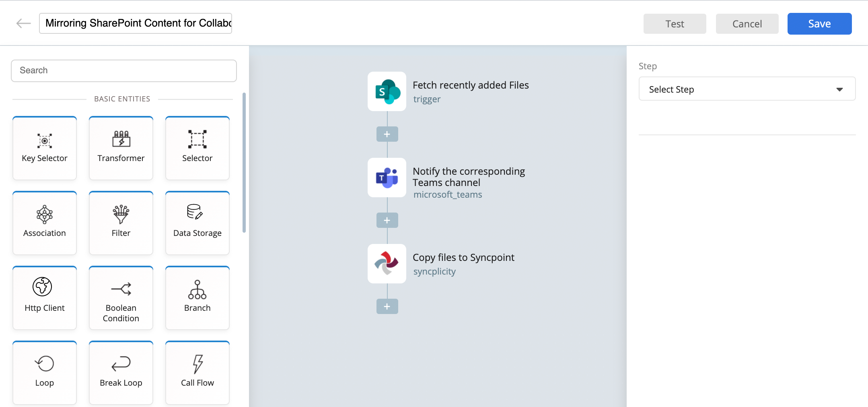Image resolution: width=868 pixels, height=407 pixels.
Task: Go back with the left arrow
Action: click(x=23, y=23)
